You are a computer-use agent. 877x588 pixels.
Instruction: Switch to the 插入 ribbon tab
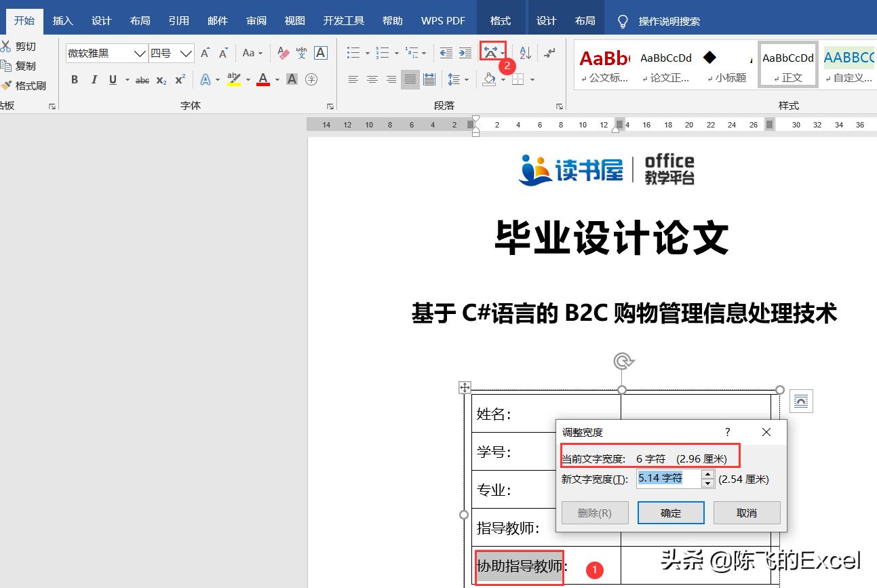(x=62, y=20)
